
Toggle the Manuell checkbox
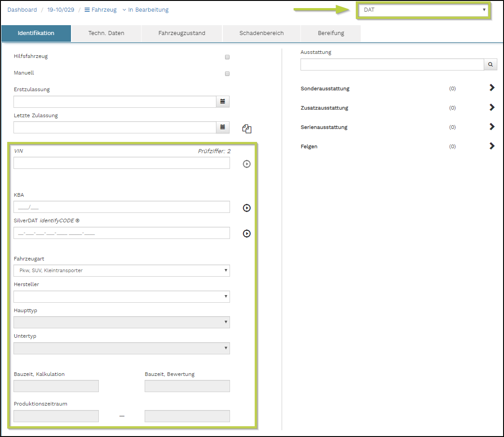(x=227, y=74)
